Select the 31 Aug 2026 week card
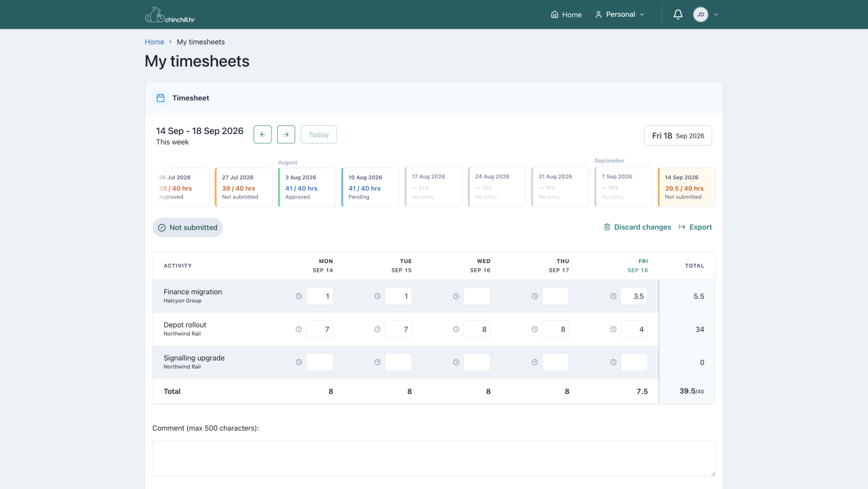The height and width of the screenshot is (489, 868). (560, 187)
